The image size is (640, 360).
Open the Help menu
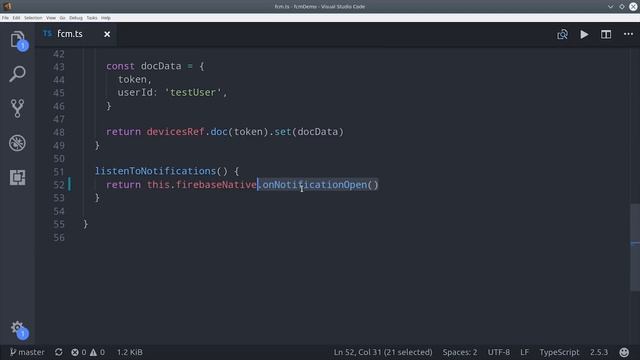pyautogui.click(x=106, y=18)
